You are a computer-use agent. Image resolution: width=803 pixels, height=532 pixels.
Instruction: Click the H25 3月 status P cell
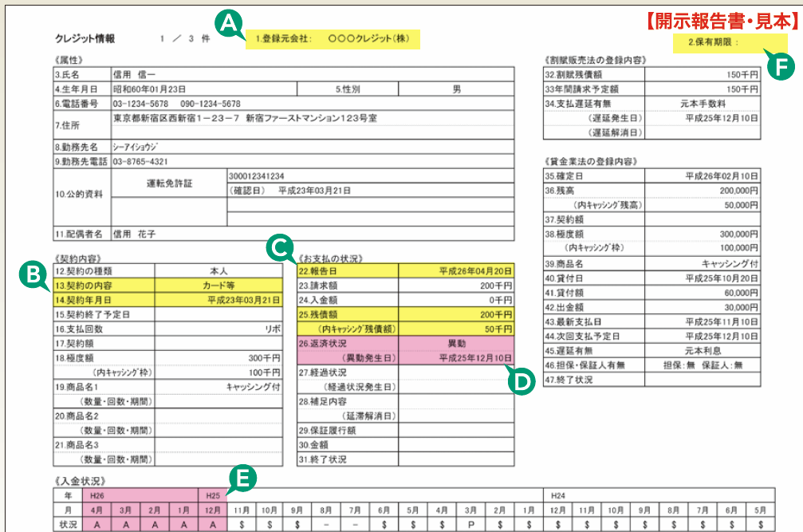coord(470,525)
